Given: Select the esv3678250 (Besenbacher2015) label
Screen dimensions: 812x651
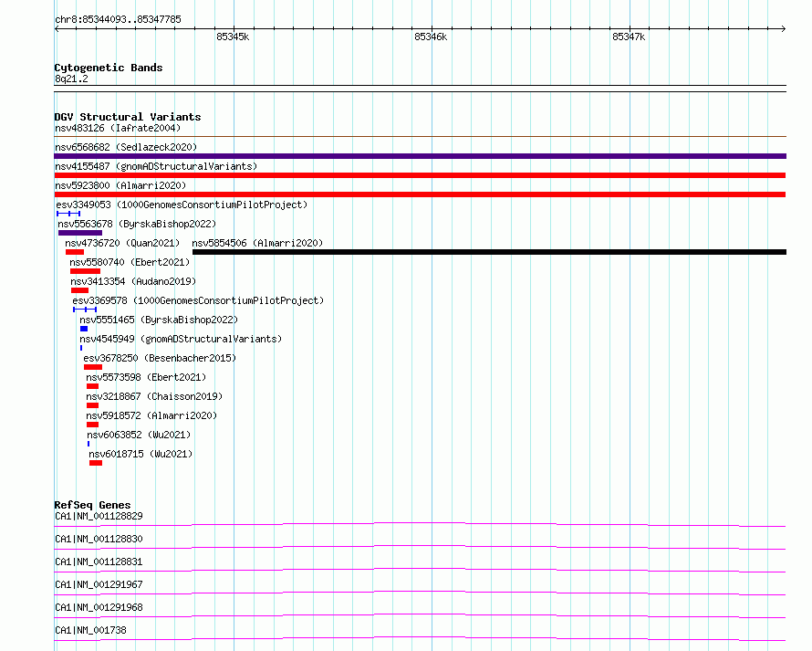Looking at the screenshot, I should [160, 358].
